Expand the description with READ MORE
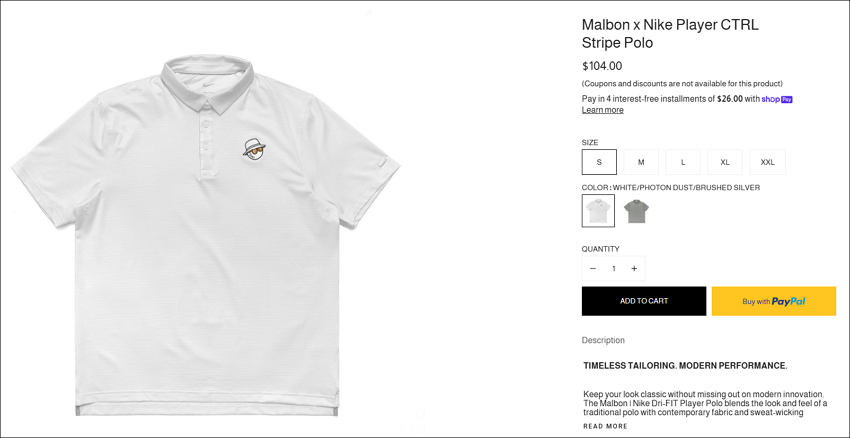The height and width of the screenshot is (438, 850). click(605, 426)
